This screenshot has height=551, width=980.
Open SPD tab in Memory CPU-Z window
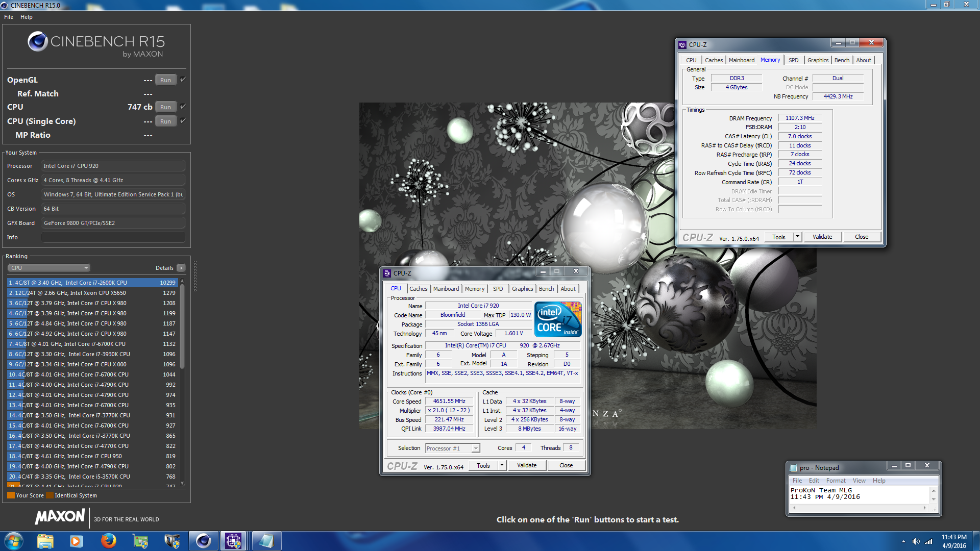coord(793,60)
